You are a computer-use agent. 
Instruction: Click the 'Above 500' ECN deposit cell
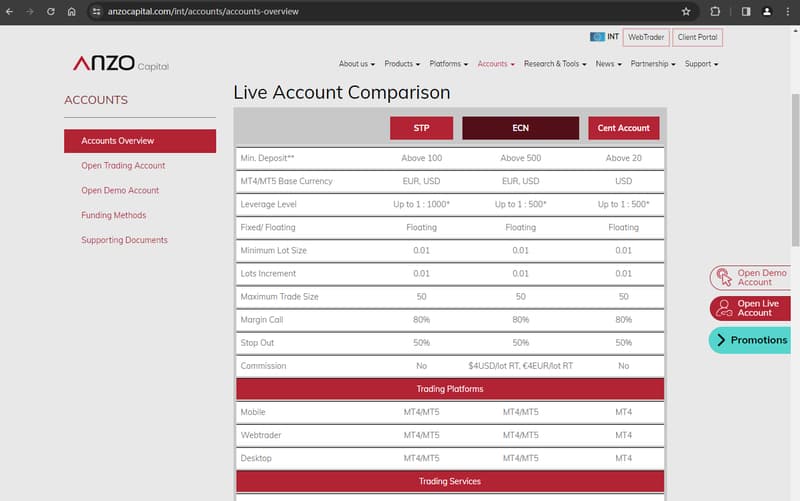tap(520, 158)
